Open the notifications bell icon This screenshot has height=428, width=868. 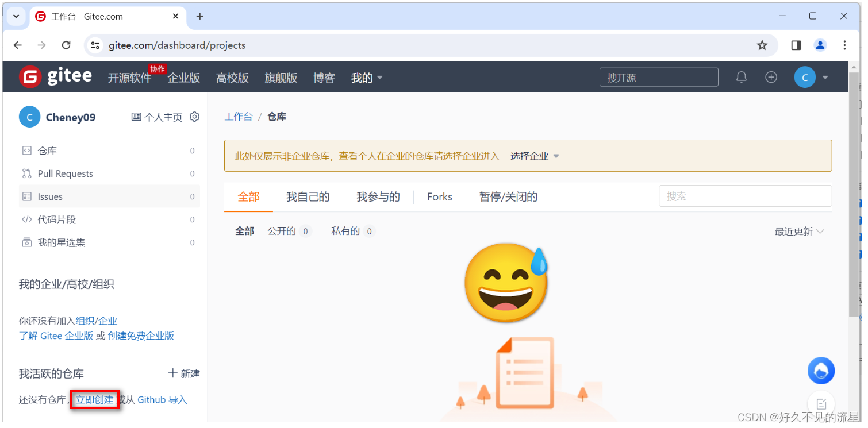(742, 77)
